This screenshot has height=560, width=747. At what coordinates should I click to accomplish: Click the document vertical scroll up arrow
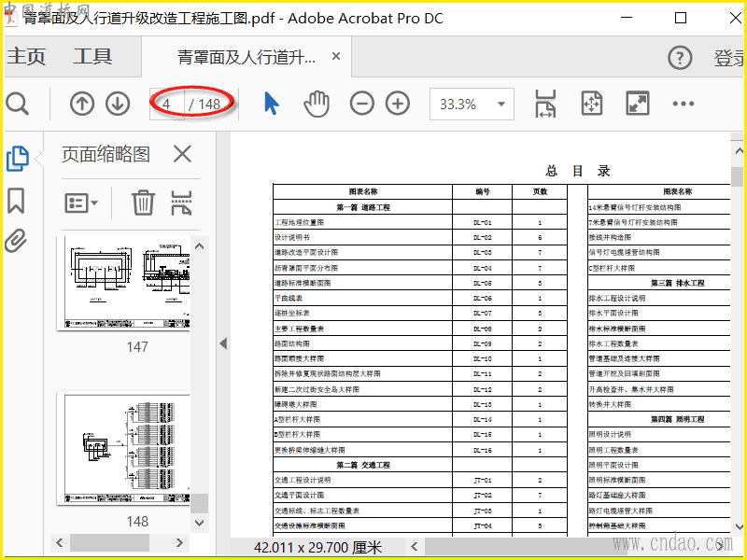point(739,150)
